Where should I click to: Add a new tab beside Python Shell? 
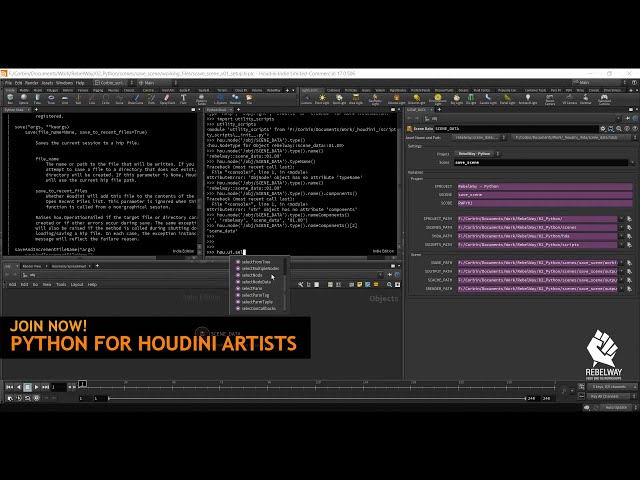(x=36, y=110)
